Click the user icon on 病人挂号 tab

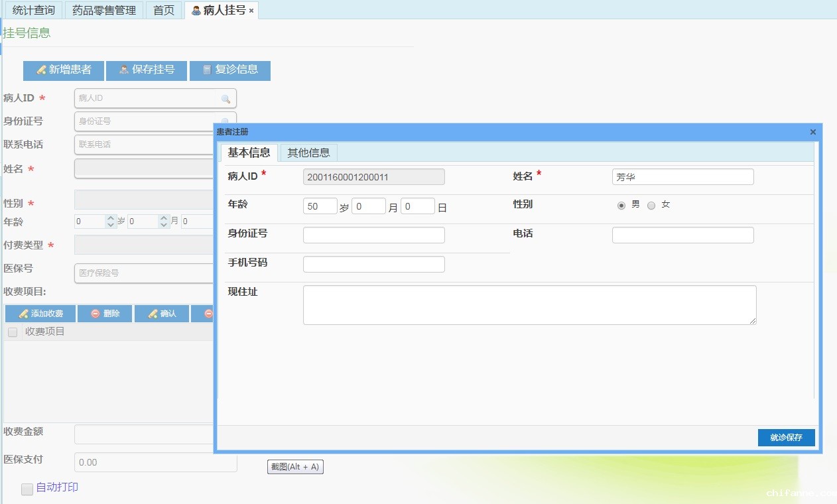coord(196,11)
